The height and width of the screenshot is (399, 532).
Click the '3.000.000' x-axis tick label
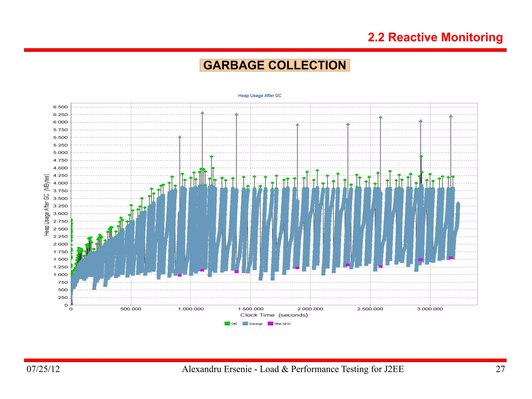430,309
